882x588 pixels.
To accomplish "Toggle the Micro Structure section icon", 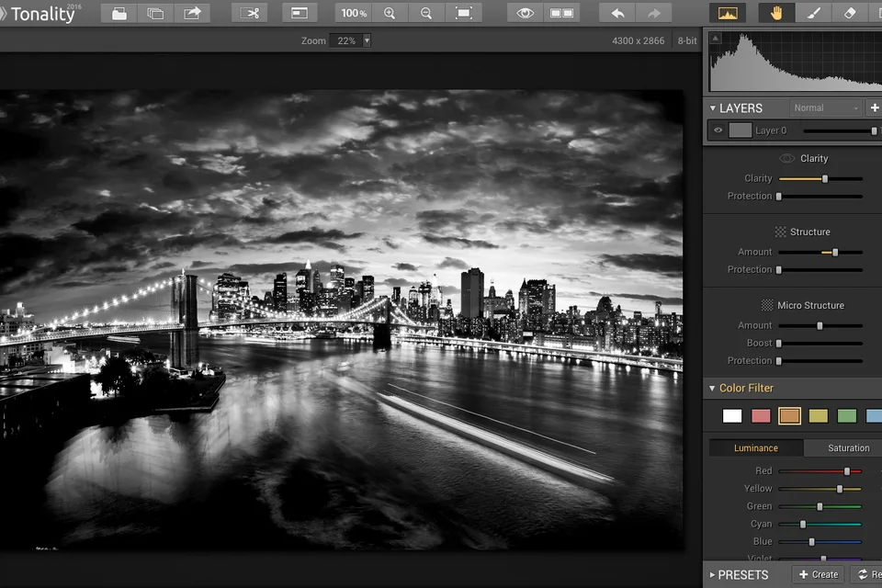I will [x=767, y=305].
